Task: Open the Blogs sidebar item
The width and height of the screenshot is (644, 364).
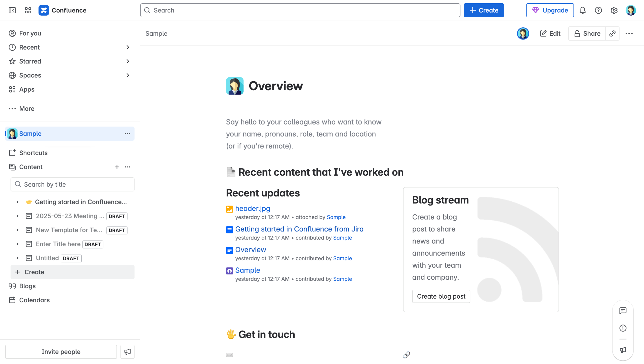Action: (x=27, y=286)
